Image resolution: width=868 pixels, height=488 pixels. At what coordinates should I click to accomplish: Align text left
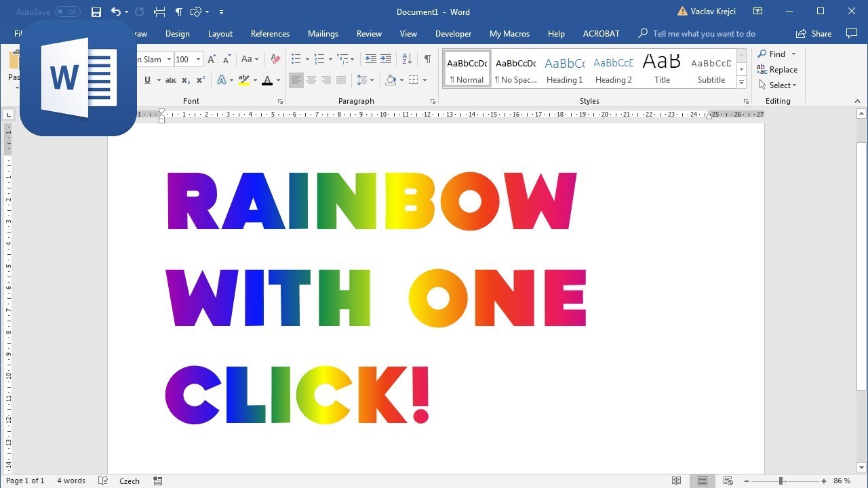pos(296,80)
